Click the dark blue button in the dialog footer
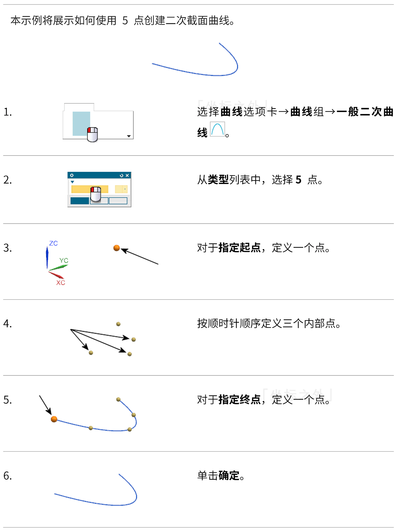This screenshot has width=397, height=532. [80, 201]
